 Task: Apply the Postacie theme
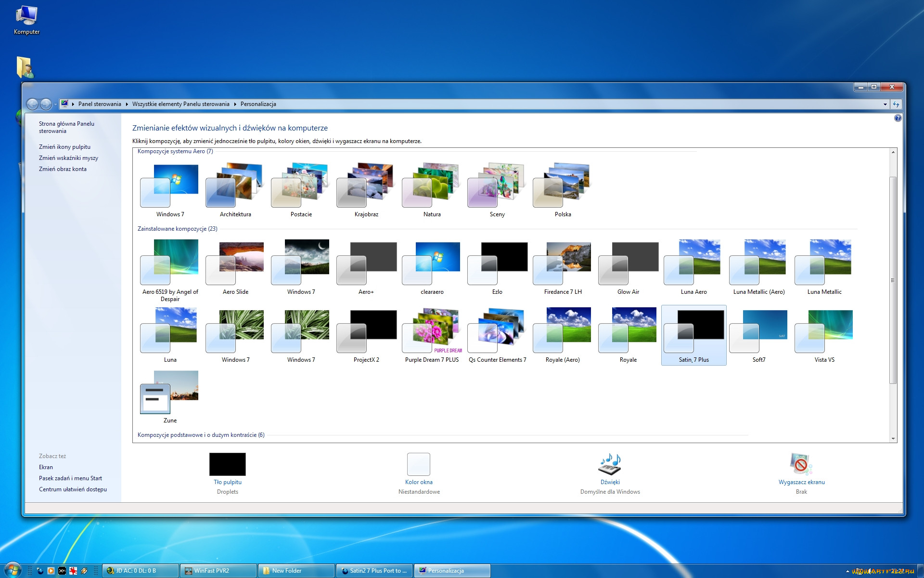pos(301,190)
